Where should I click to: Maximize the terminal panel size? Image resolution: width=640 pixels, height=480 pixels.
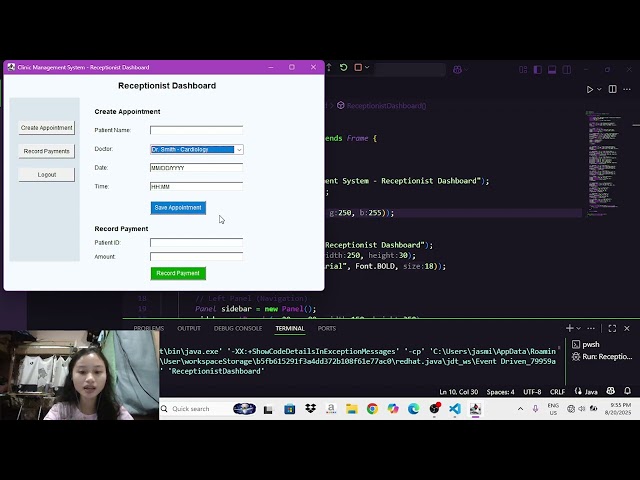coord(612,329)
